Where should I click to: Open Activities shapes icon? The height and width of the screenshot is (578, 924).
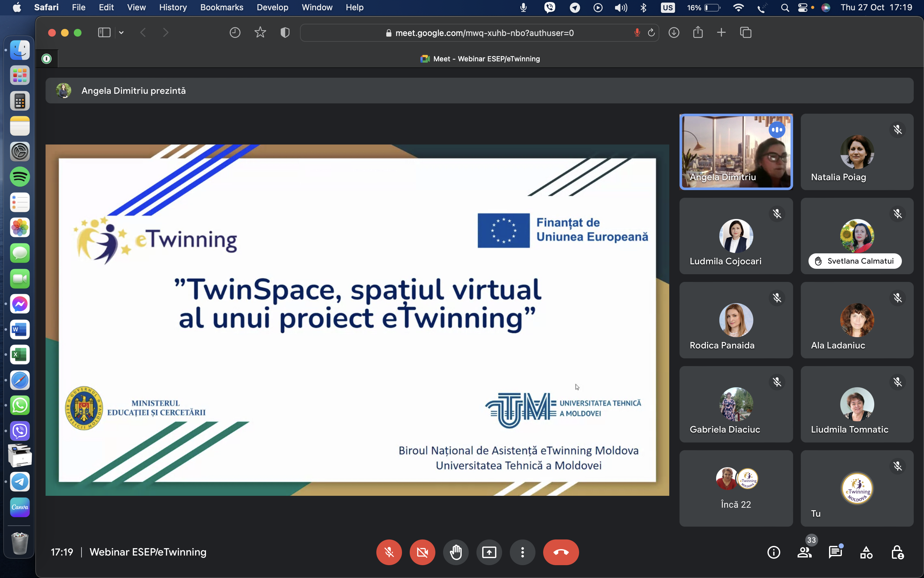866,552
